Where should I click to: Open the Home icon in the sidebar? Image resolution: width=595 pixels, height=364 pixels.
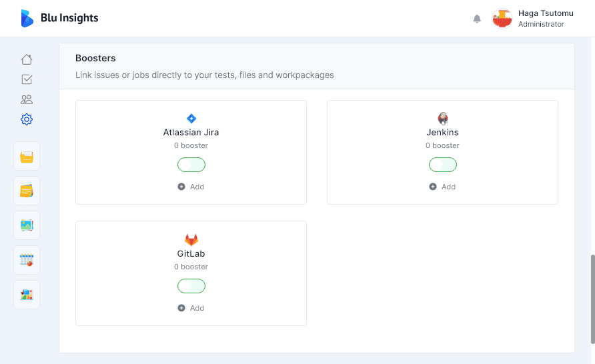[x=27, y=59]
